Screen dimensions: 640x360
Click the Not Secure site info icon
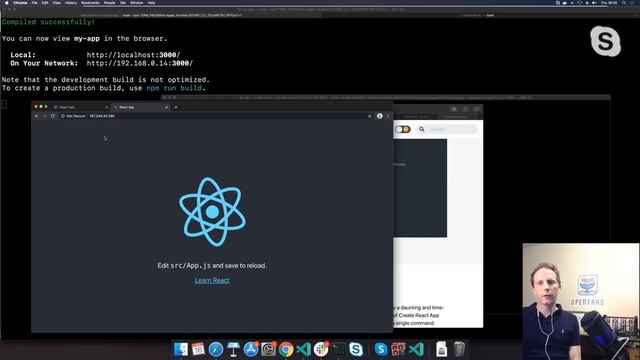tap(63, 116)
